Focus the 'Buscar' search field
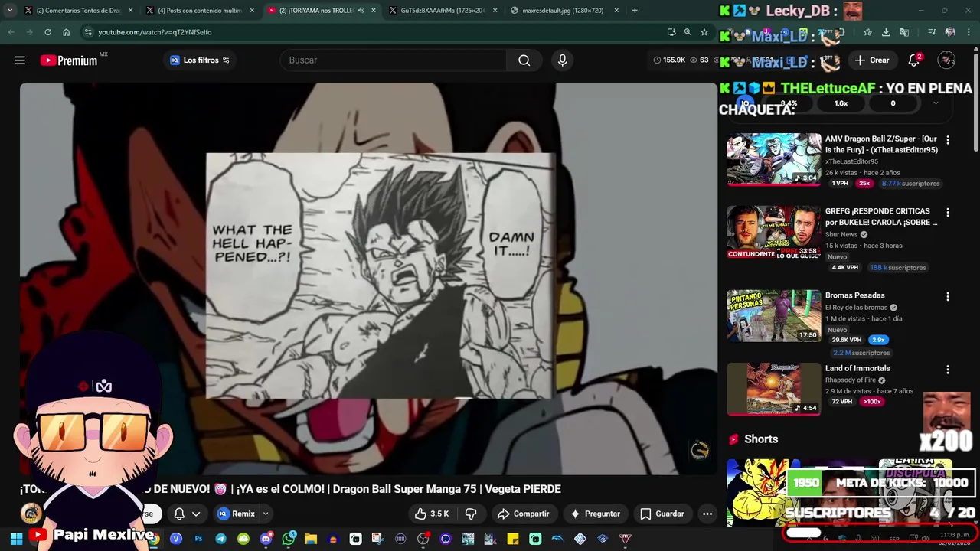The image size is (980, 551). [x=393, y=60]
